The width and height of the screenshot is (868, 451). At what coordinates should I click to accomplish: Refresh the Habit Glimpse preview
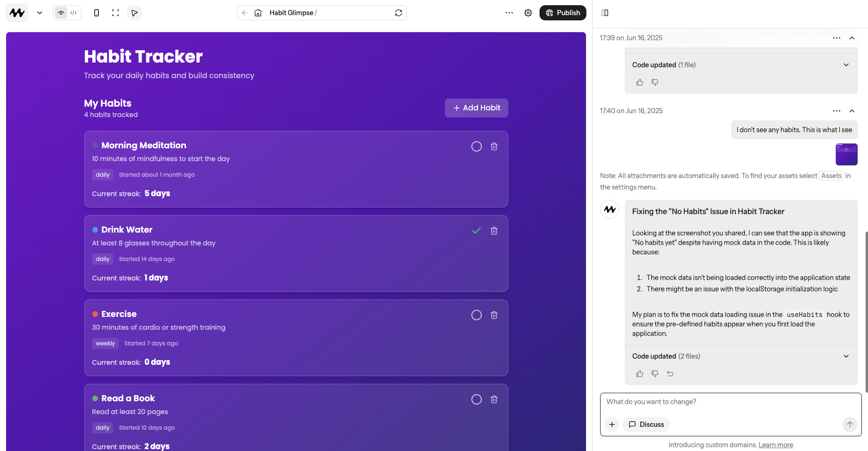pos(399,13)
